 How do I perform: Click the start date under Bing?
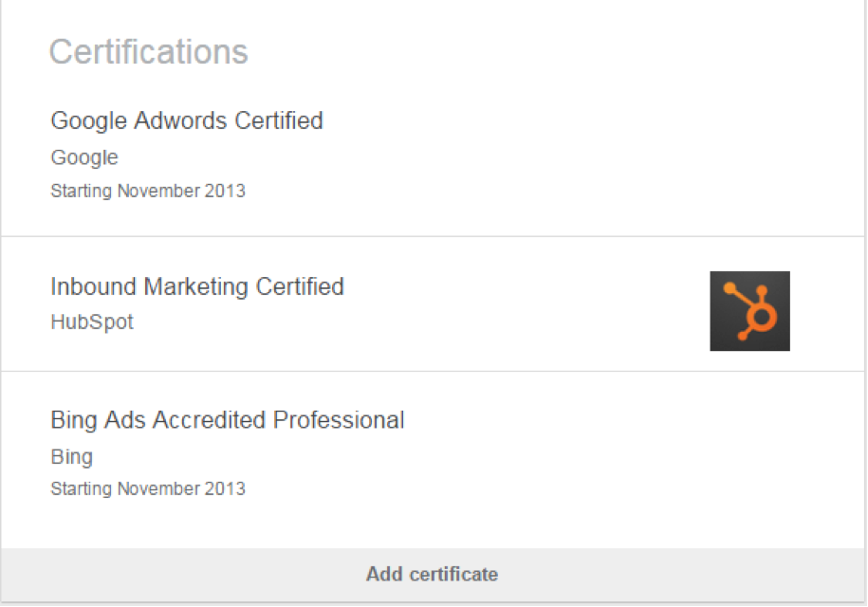[148, 489]
